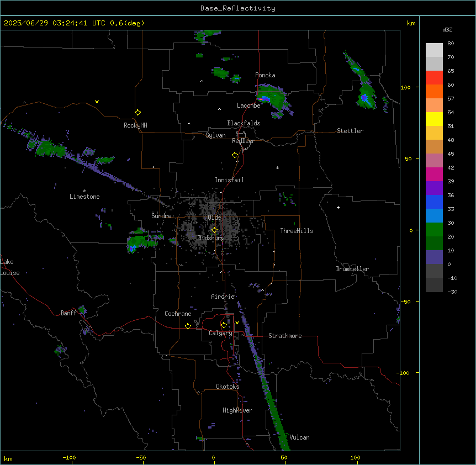Pick the royal blue 33-36 dBZ legend band
The image size is (476, 465).
pyautogui.click(x=434, y=202)
